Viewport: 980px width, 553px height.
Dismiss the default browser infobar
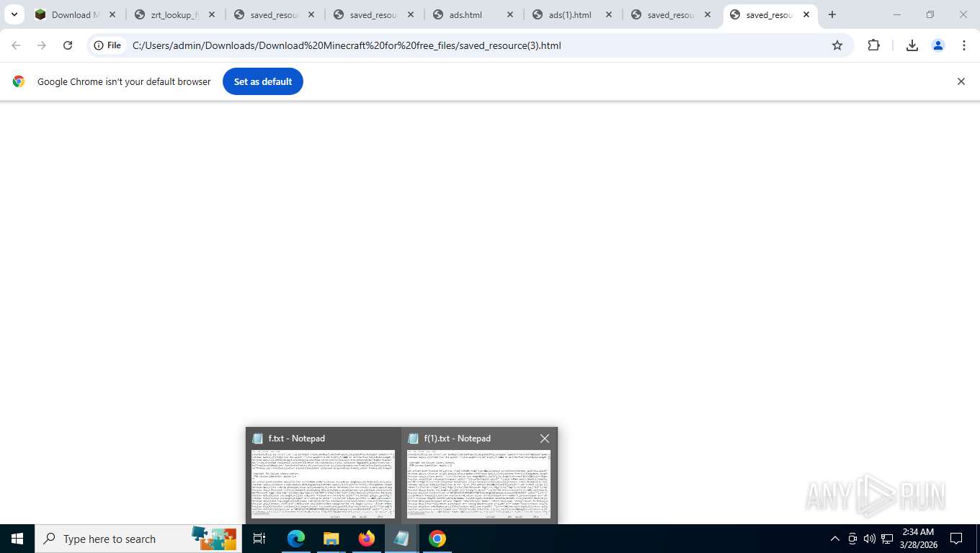[961, 81]
